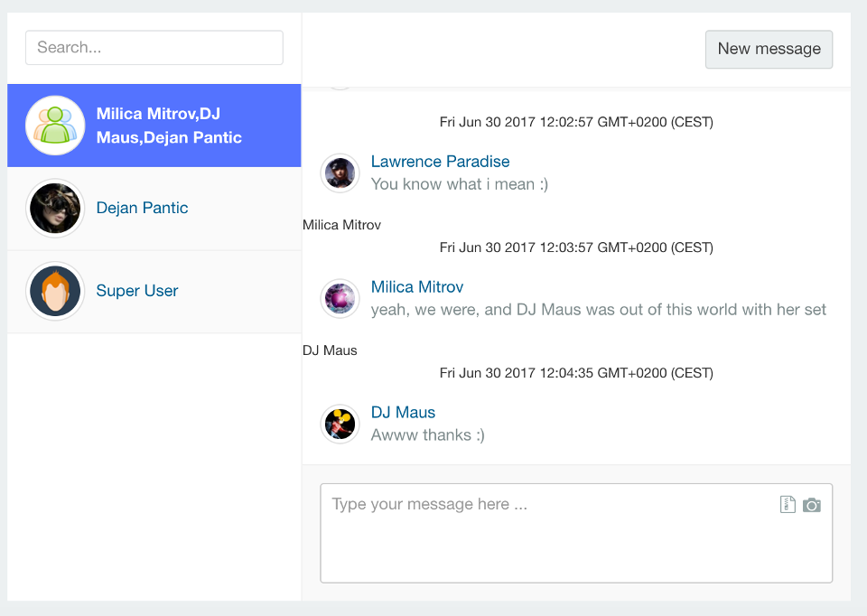
Task: Select Milica Mitrov, DJ Maus group conversation
Action: pyautogui.click(x=154, y=126)
